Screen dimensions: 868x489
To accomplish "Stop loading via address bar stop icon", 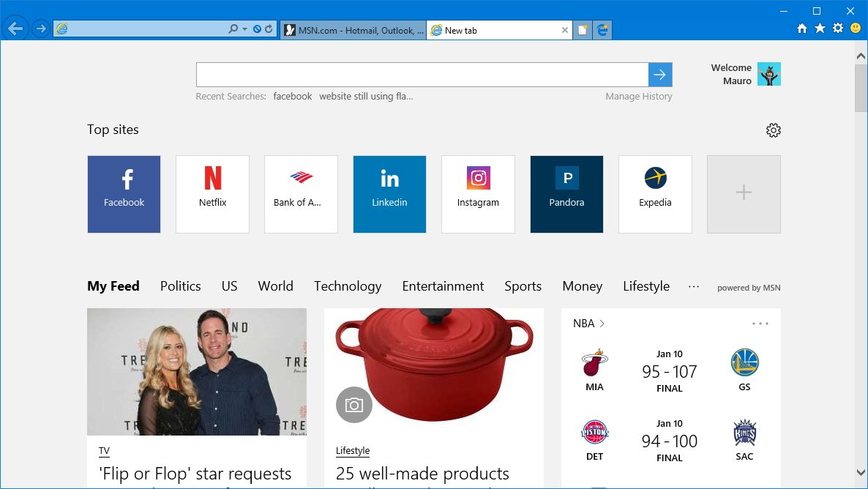I will (257, 29).
